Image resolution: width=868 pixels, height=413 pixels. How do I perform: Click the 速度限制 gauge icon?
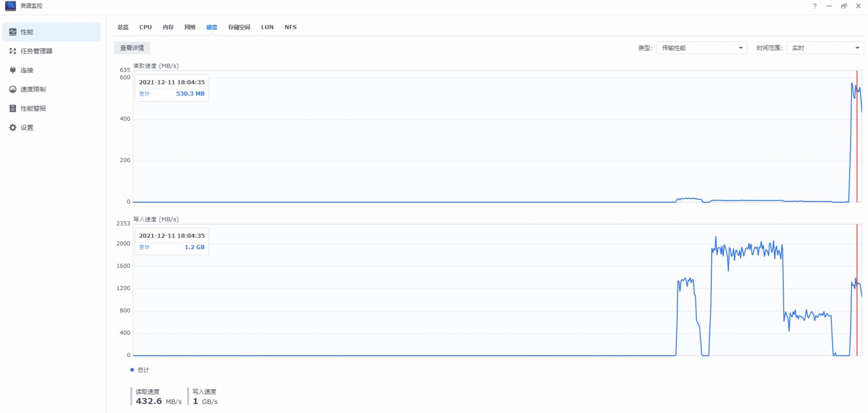coord(13,89)
